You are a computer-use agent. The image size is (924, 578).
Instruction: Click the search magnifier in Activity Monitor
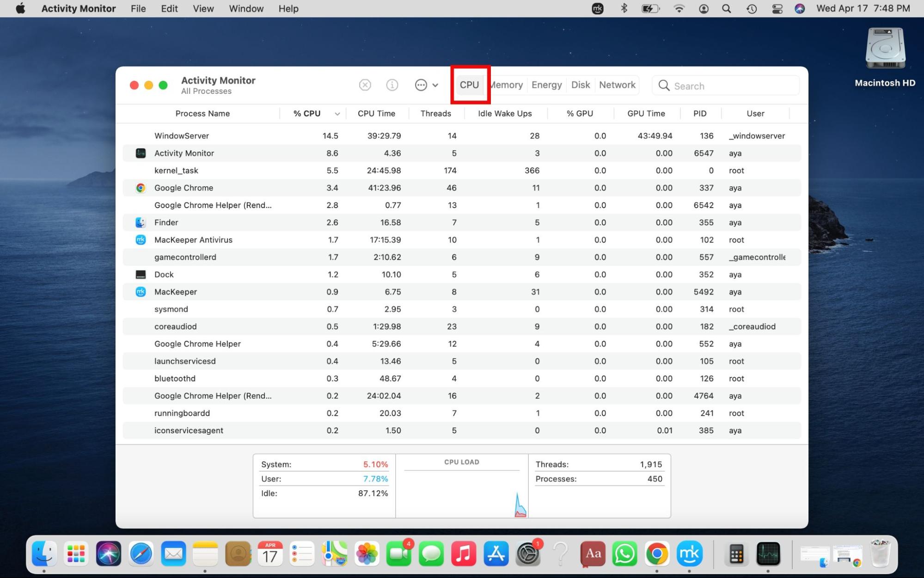[x=664, y=86]
